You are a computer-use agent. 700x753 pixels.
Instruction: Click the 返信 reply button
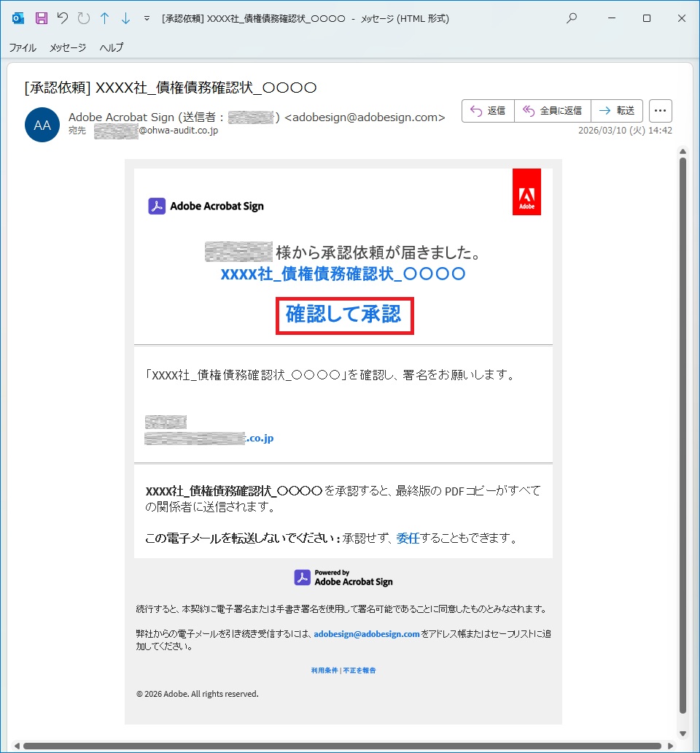pos(488,111)
